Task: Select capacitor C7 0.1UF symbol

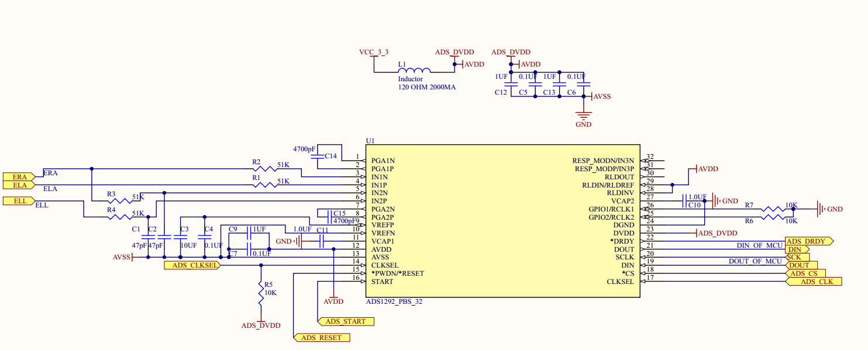Action: pyautogui.click(x=249, y=250)
